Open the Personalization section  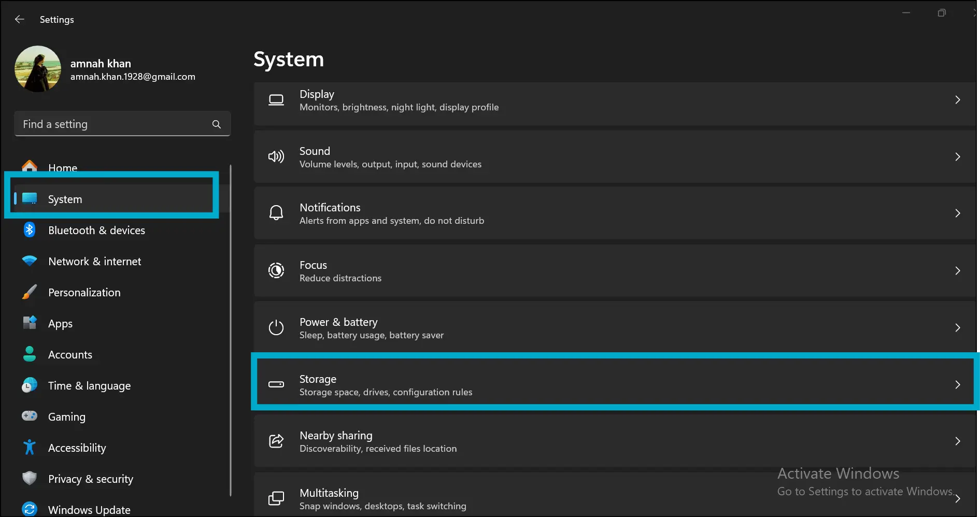coord(83,292)
